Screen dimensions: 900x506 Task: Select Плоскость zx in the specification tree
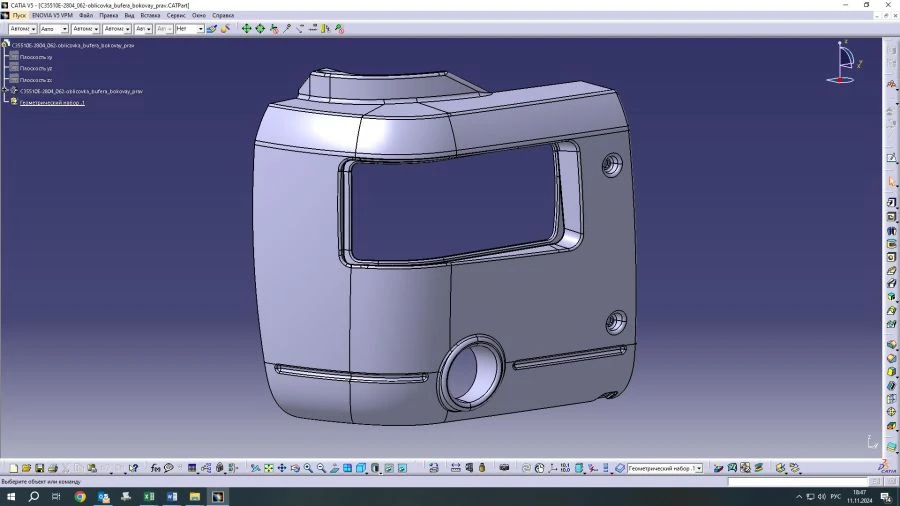tap(36, 80)
